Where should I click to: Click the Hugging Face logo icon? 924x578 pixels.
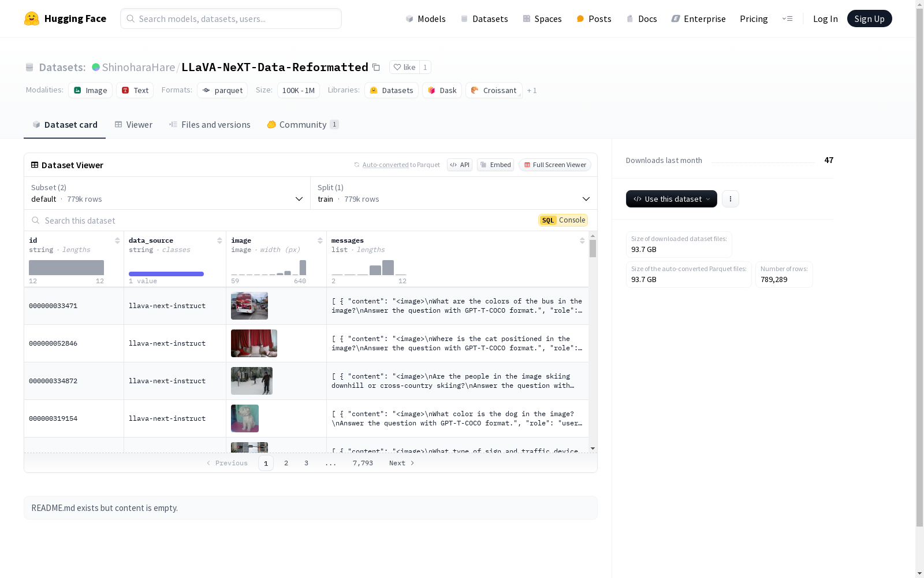coord(32,18)
